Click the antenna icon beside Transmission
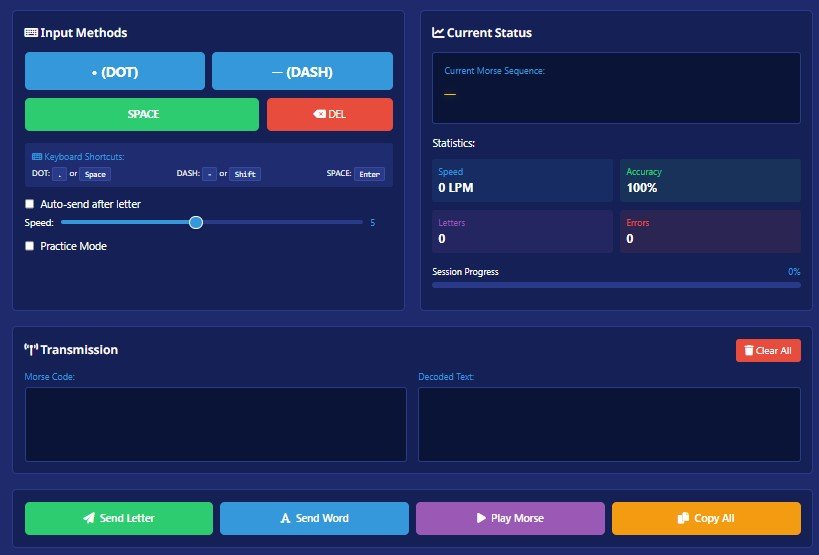Image resolution: width=819 pixels, height=555 pixels. (x=31, y=350)
